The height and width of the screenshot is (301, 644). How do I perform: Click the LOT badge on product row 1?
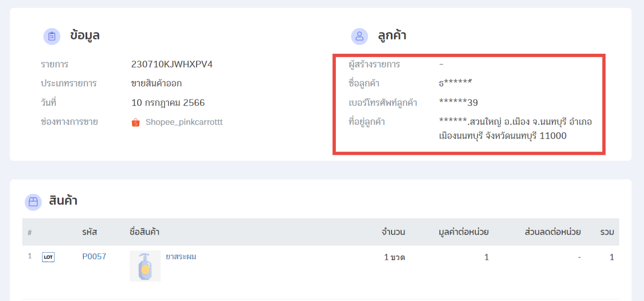pyautogui.click(x=48, y=257)
